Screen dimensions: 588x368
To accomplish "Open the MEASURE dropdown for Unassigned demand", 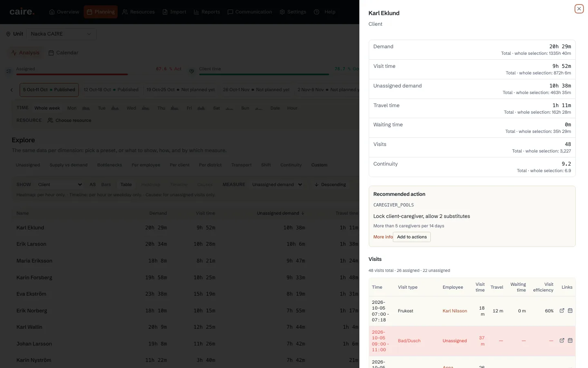I will tap(277, 184).
